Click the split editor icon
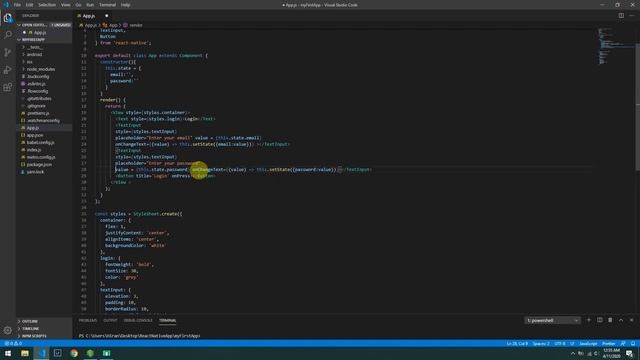This screenshot has height=360, width=640. [621, 16]
